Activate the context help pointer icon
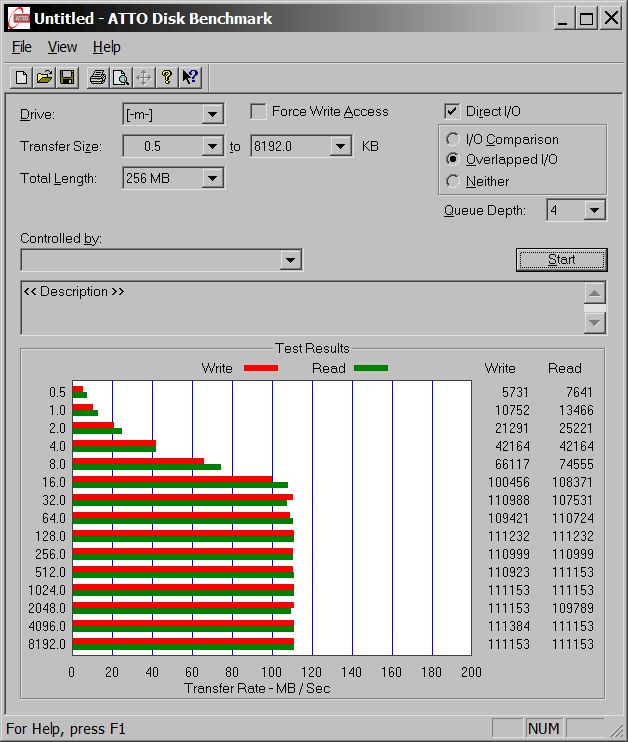This screenshot has width=628, height=742. point(190,77)
